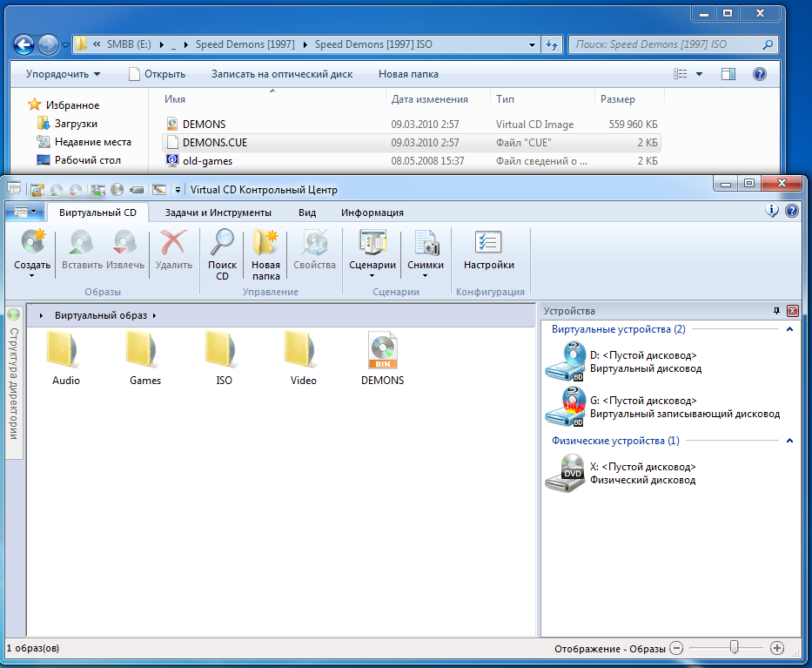The width and height of the screenshot is (812, 668).
Task: Click the Вставить insert image icon
Action: [x=81, y=242]
